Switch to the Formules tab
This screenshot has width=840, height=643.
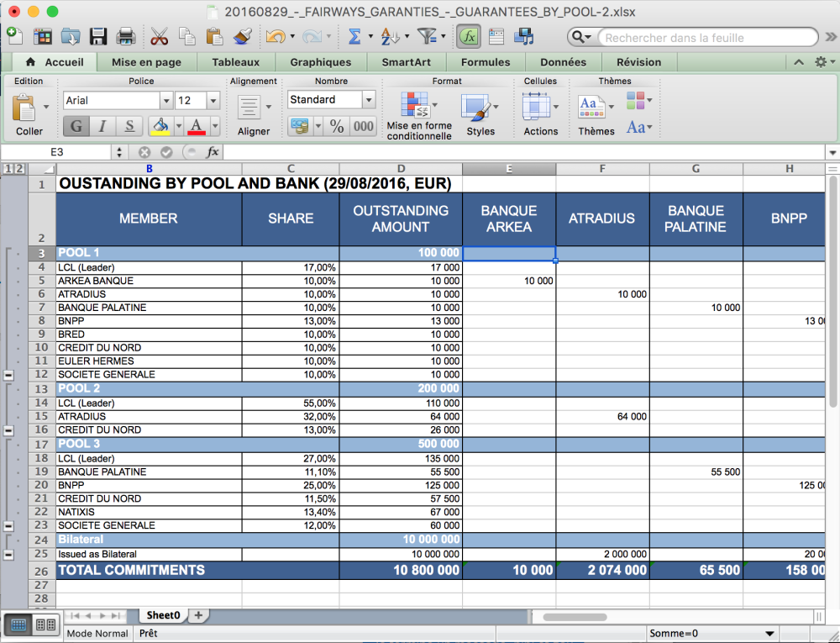pos(486,62)
